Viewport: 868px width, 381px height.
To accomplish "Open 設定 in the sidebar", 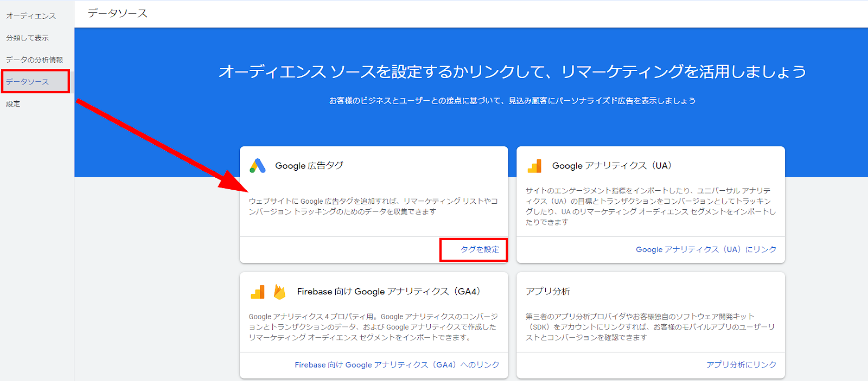I will click(13, 104).
